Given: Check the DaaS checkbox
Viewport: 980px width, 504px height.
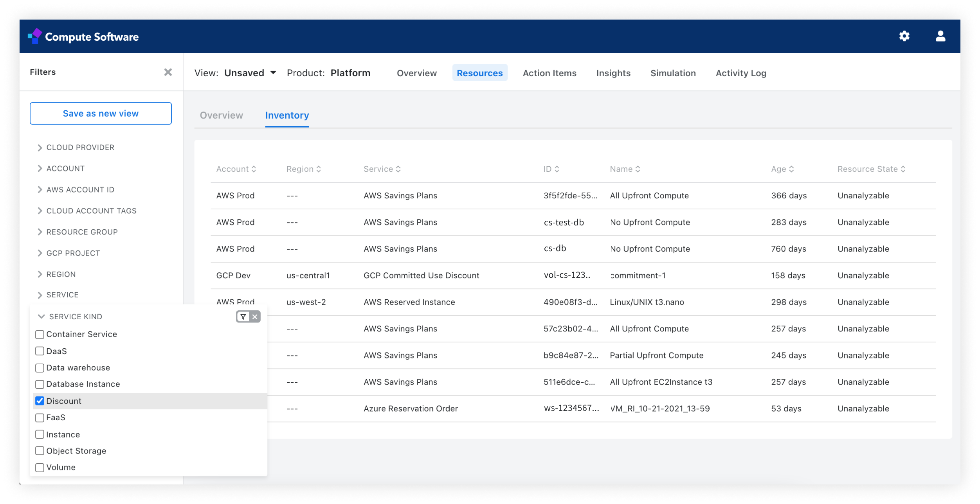Looking at the screenshot, I should 40,351.
